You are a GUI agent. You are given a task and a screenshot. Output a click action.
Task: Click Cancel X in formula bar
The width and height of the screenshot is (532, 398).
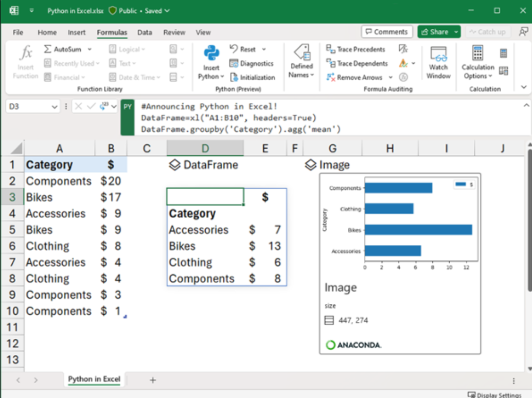coord(78,106)
